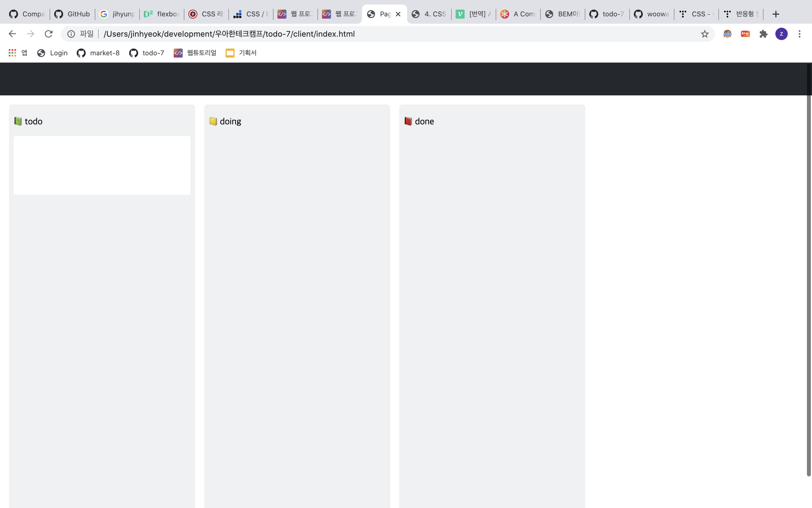
Task: Click the yellow book icon beside doing
Action: [213, 121]
